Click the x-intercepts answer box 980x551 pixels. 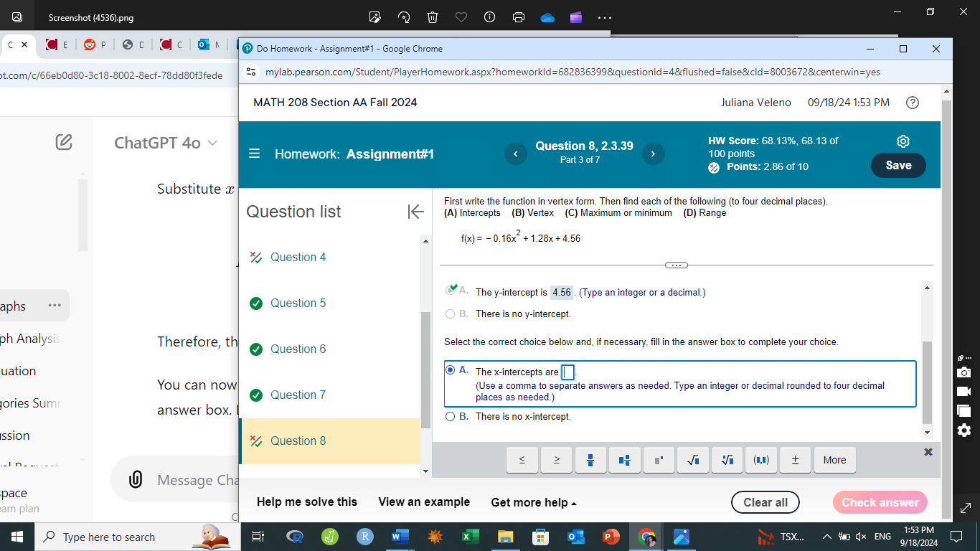pos(568,372)
